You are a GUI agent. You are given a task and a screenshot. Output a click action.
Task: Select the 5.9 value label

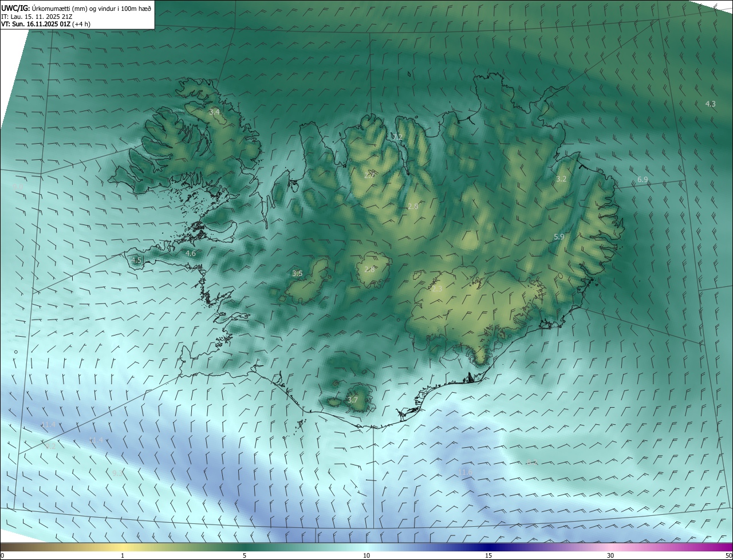559,236
